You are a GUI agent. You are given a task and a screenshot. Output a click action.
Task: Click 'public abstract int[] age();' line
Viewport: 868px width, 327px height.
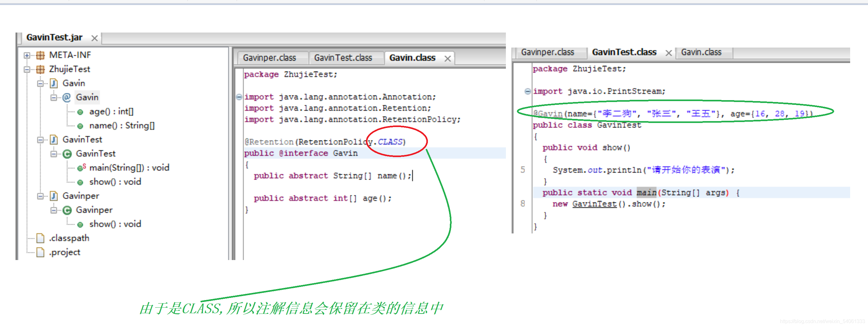click(x=322, y=198)
